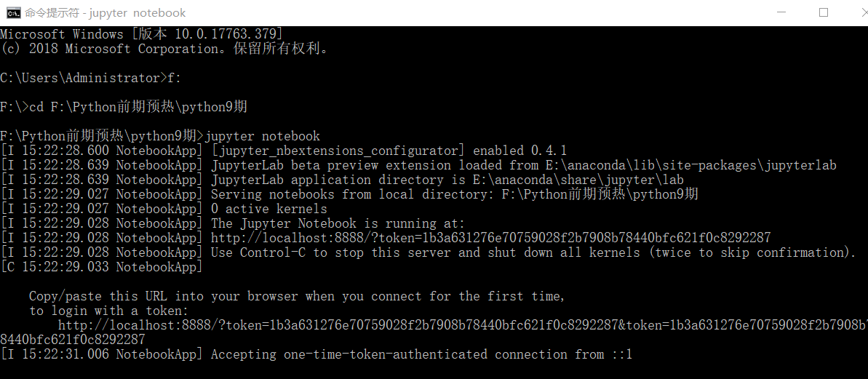Click 'The Jupyter Notebook is running at:' line

pyautogui.click(x=338, y=223)
